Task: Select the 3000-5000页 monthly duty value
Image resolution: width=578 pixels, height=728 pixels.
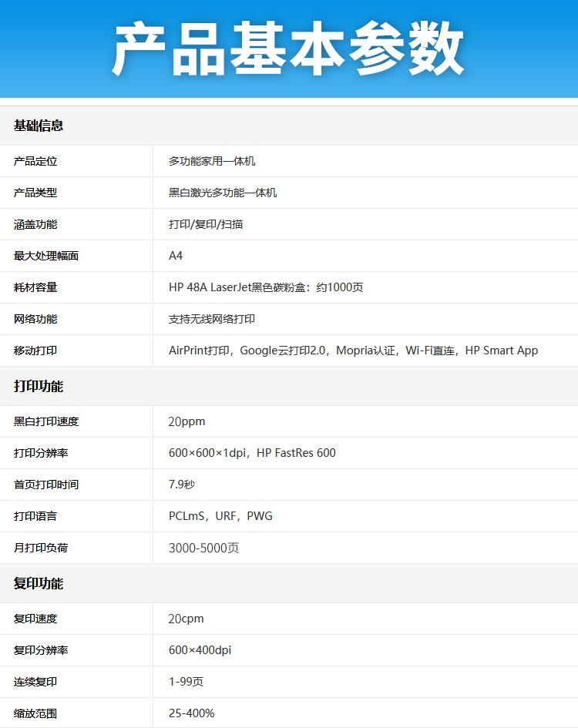Action: click(x=203, y=548)
